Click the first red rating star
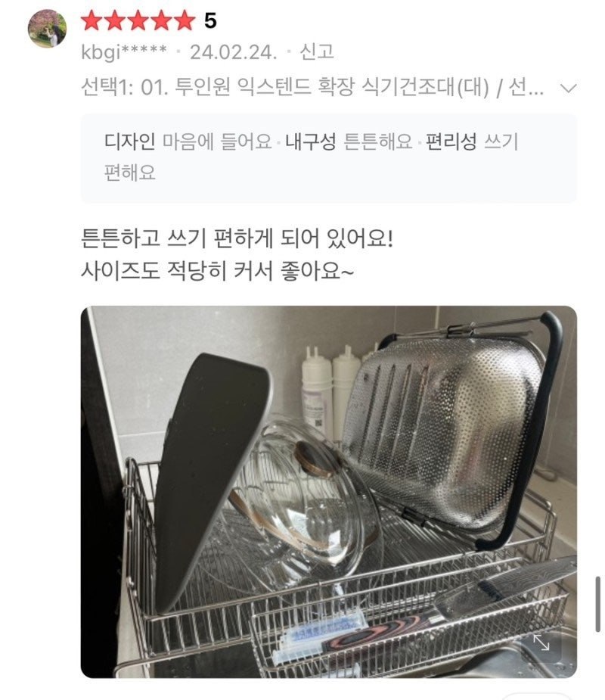Image resolution: width=605 pixels, height=700 pixels. (92, 20)
